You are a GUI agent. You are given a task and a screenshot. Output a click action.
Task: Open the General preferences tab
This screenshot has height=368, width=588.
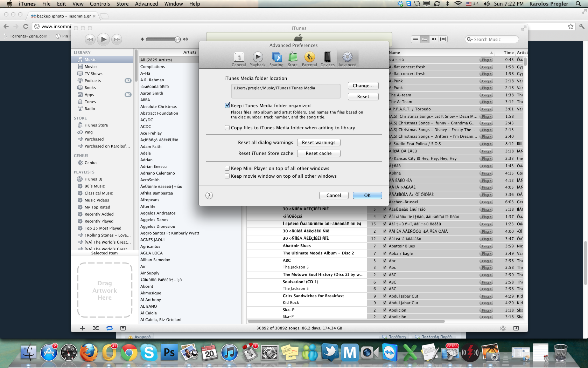pos(239,59)
